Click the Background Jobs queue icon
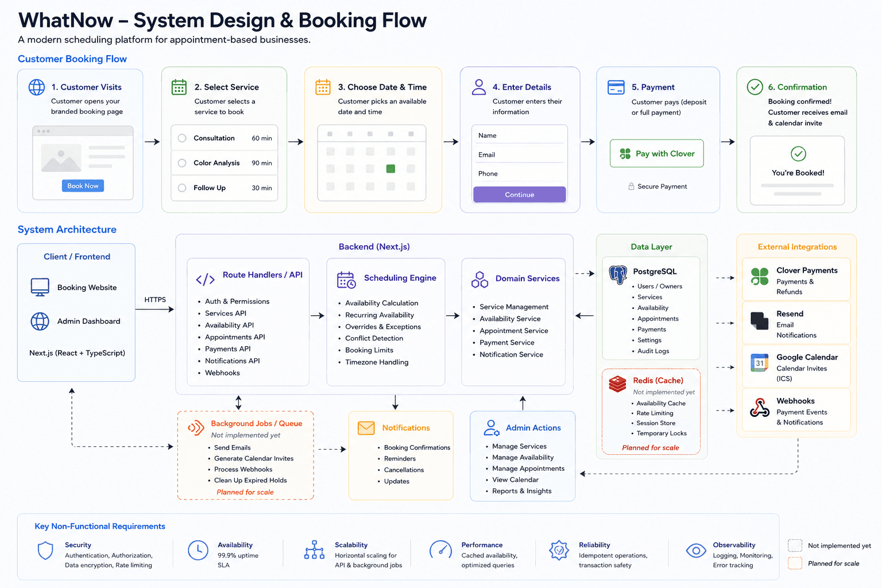Viewport: 882px width, 588px height. (196, 428)
